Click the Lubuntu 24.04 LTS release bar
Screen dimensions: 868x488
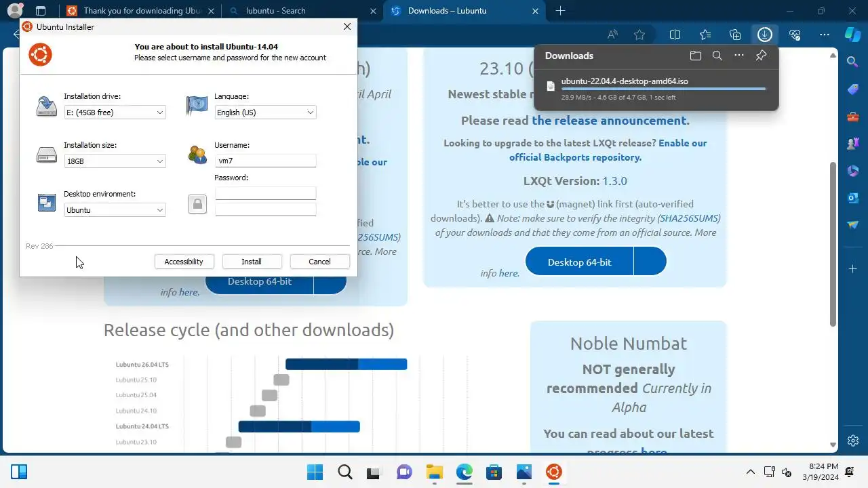(299, 426)
